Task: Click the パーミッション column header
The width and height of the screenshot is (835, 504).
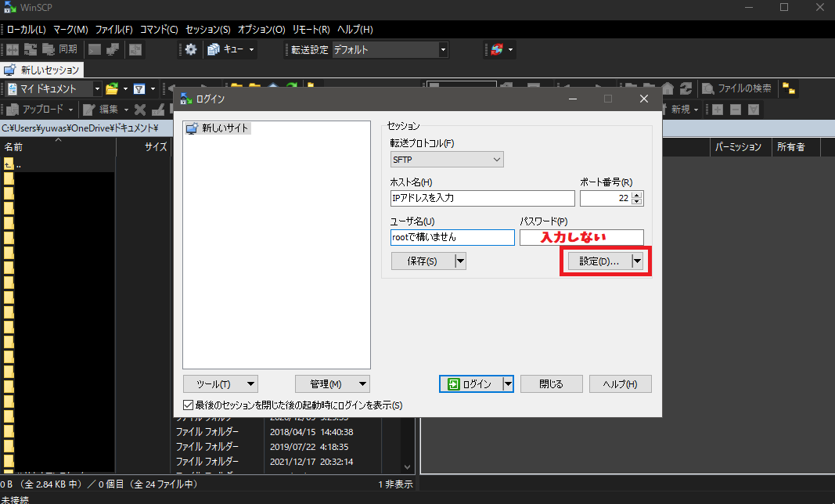Action: click(741, 147)
